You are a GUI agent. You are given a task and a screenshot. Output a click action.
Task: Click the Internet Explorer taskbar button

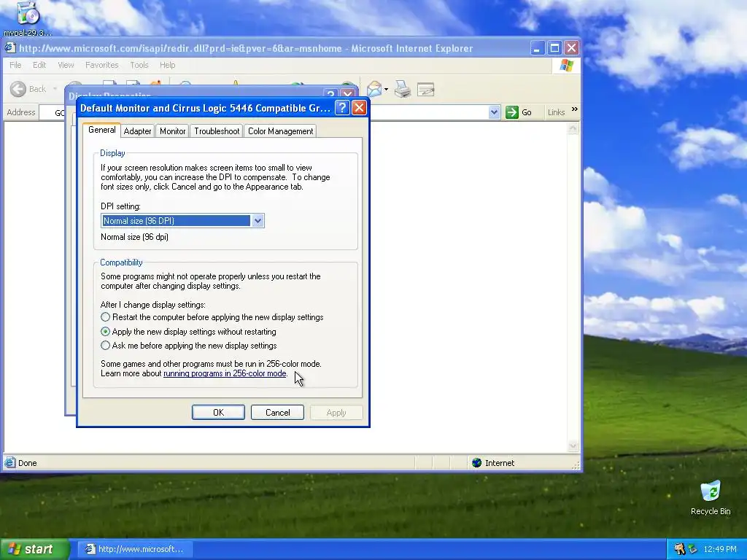[135, 549]
